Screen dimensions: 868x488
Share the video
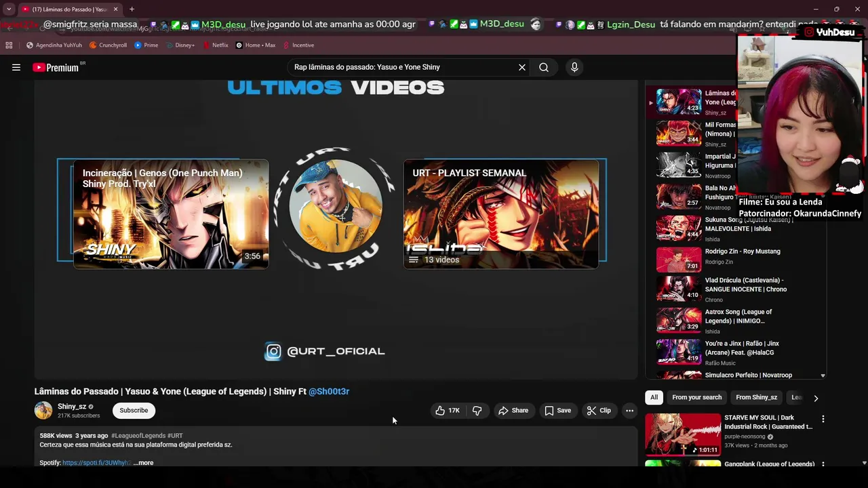[x=513, y=411]
